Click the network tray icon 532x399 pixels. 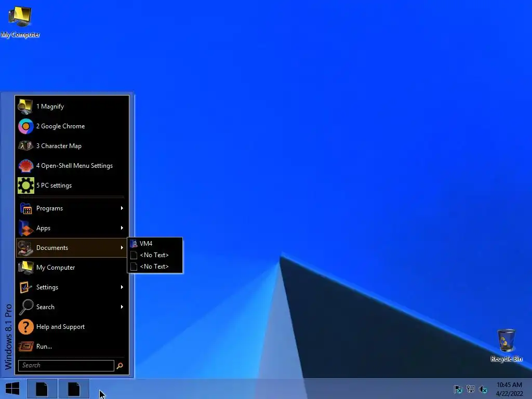471,389
